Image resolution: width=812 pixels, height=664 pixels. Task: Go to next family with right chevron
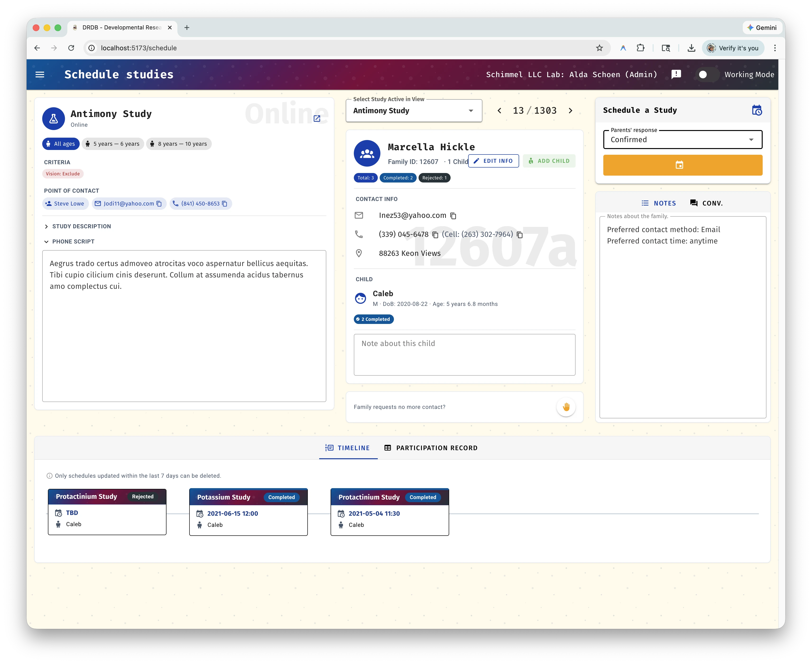[x=571, y=111]
